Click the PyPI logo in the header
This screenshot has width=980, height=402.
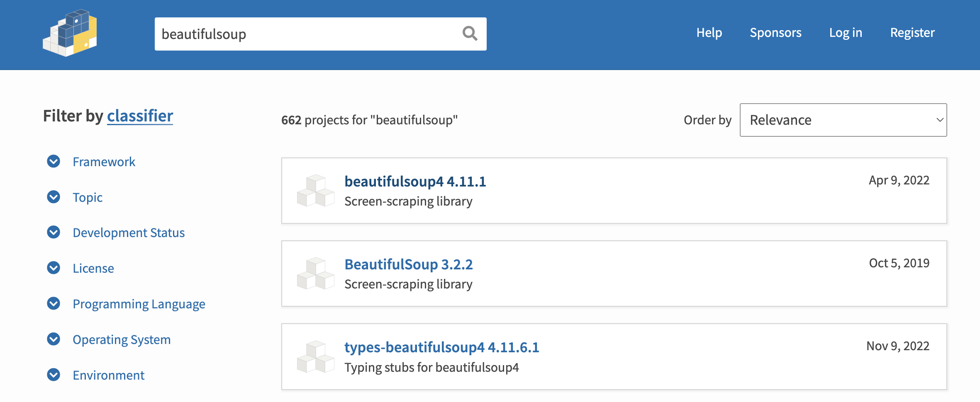(x=70, y=33)
